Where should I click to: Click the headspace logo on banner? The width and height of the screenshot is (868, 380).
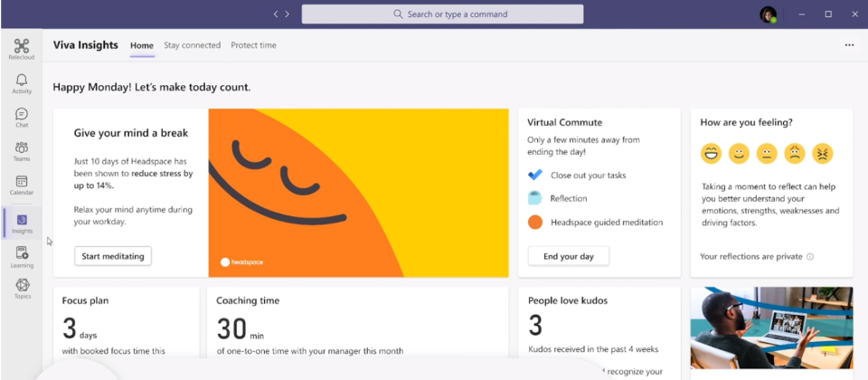[242, 262]
